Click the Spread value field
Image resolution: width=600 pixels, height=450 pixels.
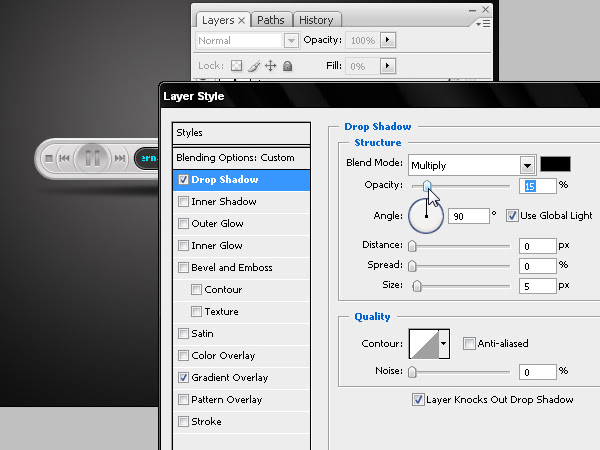click(x=538, y=266)
